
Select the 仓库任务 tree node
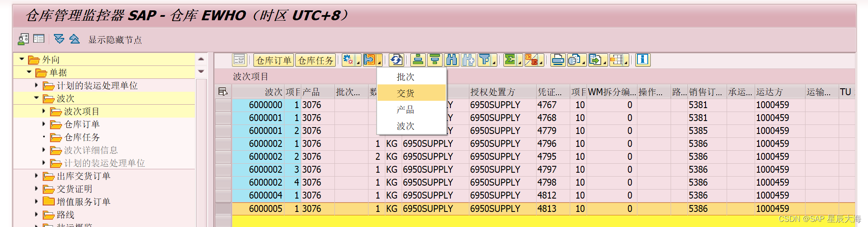(x=82, y=137)
